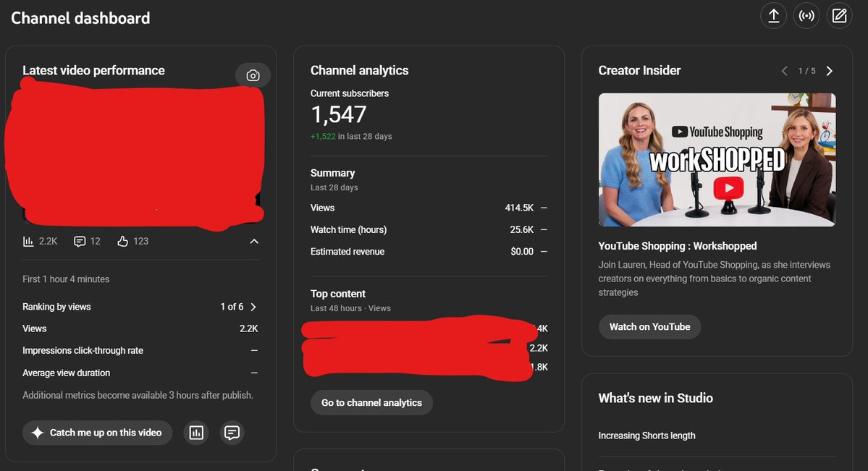Click the Upload videos arrow icon
868x471 pixels.
click(773, 15)
